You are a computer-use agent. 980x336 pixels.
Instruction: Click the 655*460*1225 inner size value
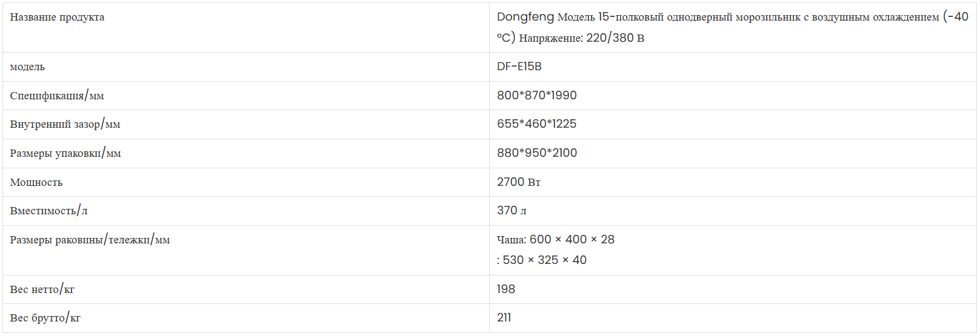point(536,124)
